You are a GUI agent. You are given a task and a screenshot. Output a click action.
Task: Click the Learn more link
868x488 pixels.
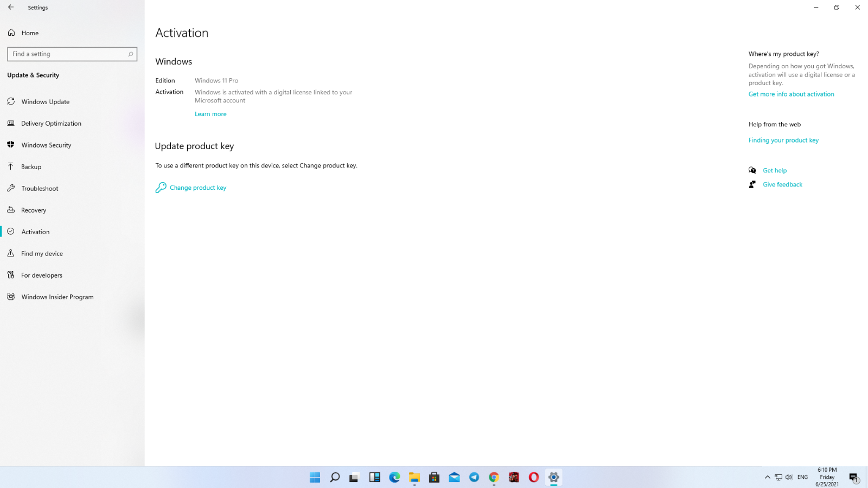210,114
